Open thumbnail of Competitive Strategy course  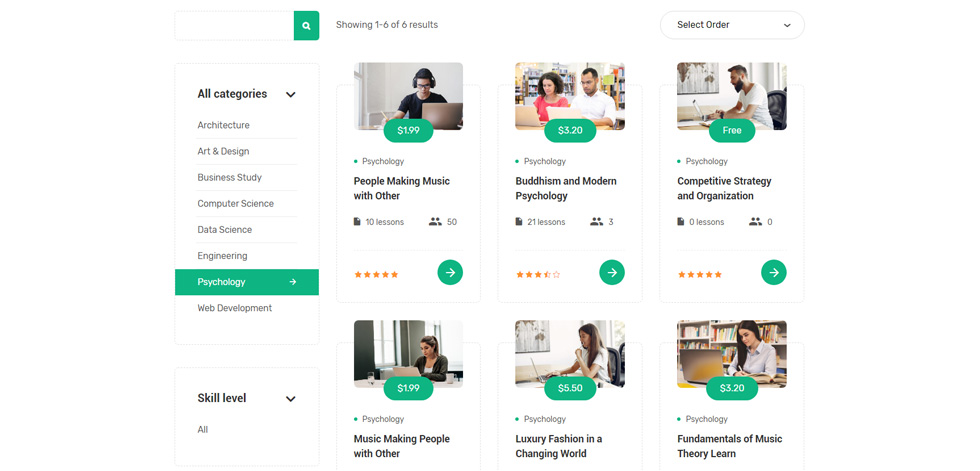pos(732,96)
